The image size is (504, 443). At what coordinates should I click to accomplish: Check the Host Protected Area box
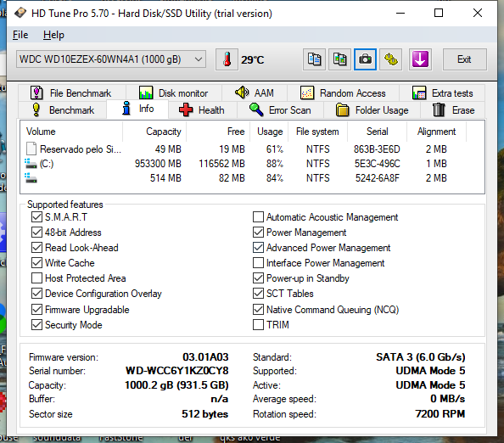pos(36,278)
